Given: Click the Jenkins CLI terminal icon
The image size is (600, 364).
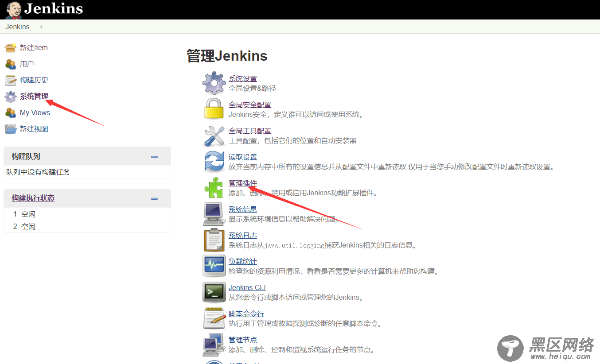Looking at the screenshot, I should pos(214,292).
